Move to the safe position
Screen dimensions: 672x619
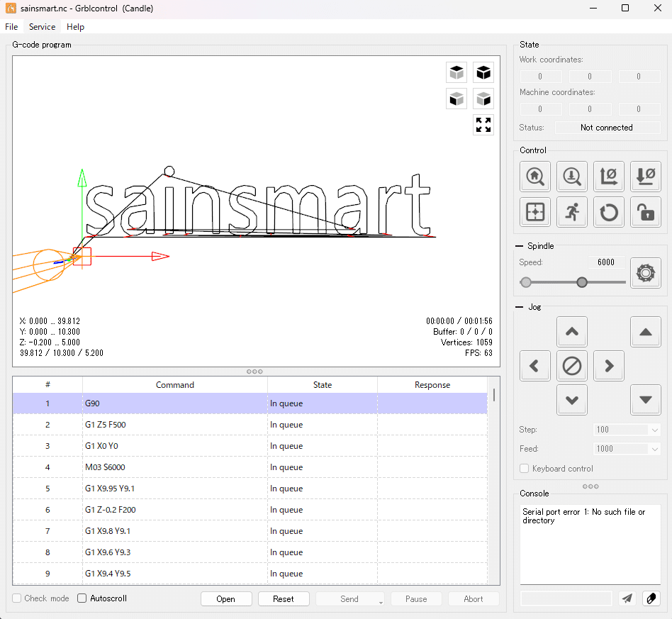point(572,212)
